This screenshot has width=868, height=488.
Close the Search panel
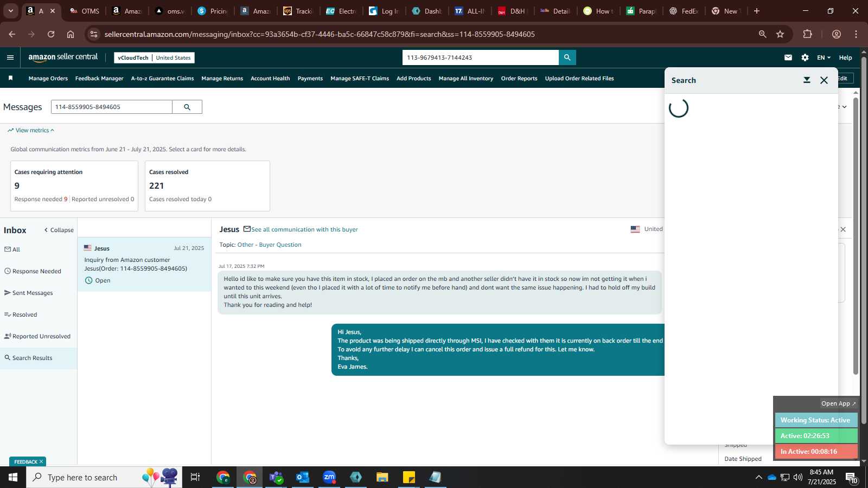pyautogui.click(x=824, y=80)
